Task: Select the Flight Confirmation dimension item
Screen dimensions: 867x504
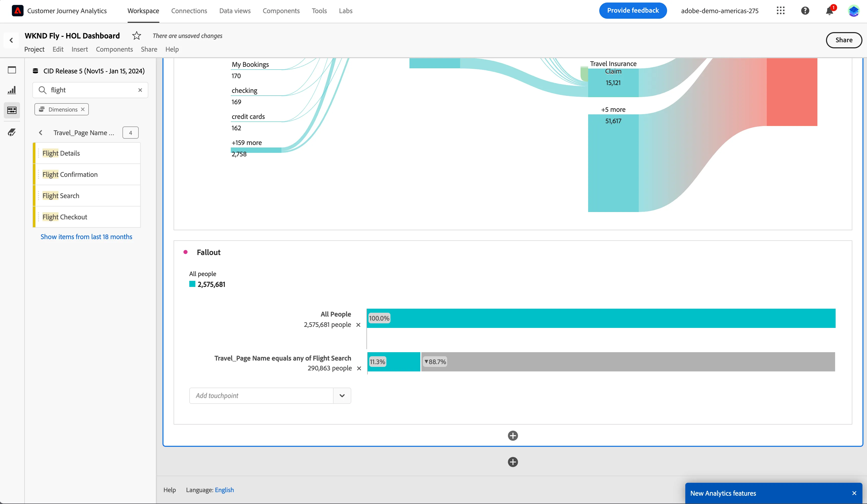Action: coord(87,174)
